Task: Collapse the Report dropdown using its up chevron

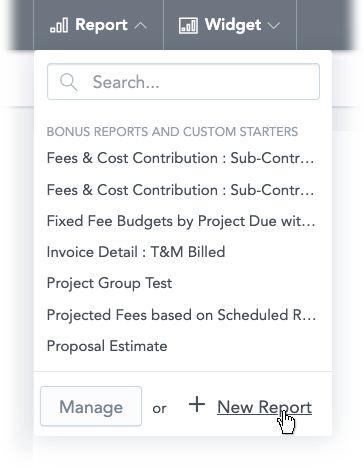Action: click(141, 26)
